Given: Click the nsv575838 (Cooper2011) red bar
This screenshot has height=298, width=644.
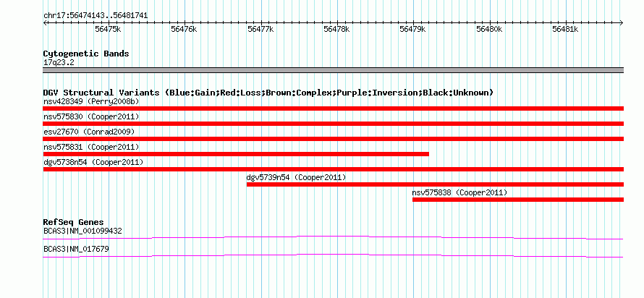Looking at the screenshot, I should [518, 200].
